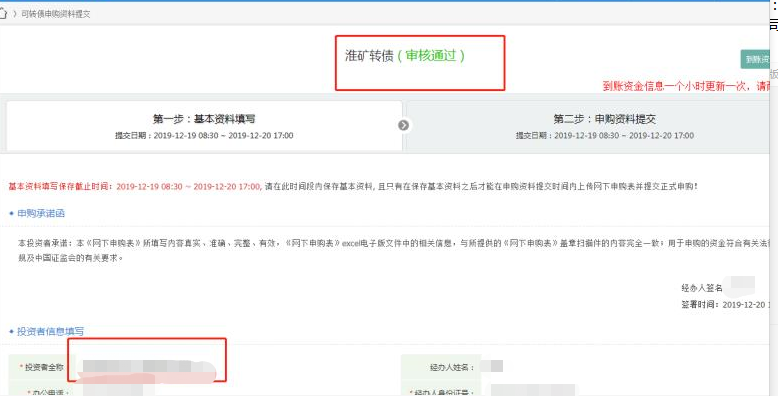
Task: Click the 本投资者承诺 paragraph text
Action: pyautogui.click(x=394, y=251)
